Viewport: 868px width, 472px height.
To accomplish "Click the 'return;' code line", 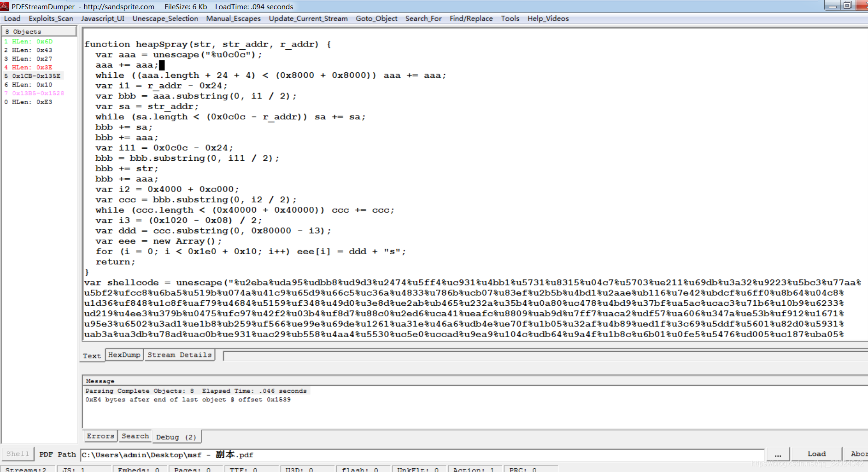I will point(115,262).
